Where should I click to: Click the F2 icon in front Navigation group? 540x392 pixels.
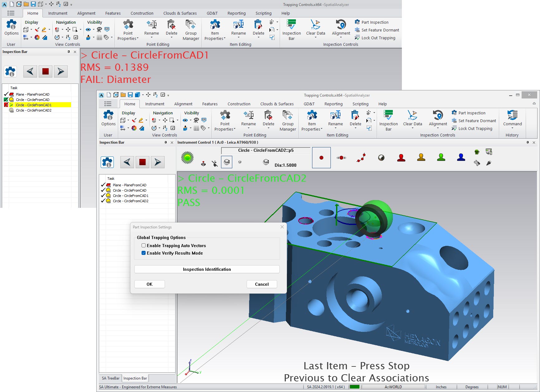pyautogui.click(x=165, y=128)
